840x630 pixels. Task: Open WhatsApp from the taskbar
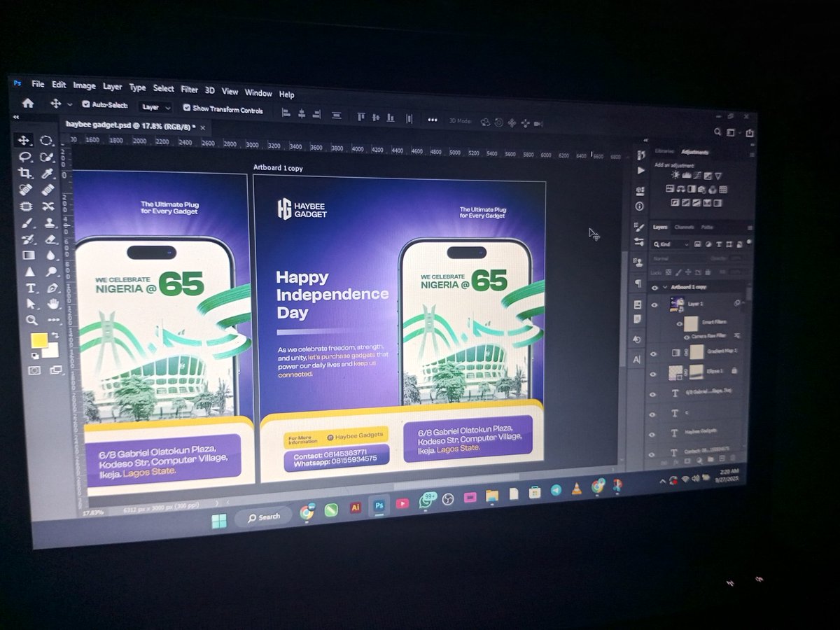pyautogui.click(x=427, y=500)
